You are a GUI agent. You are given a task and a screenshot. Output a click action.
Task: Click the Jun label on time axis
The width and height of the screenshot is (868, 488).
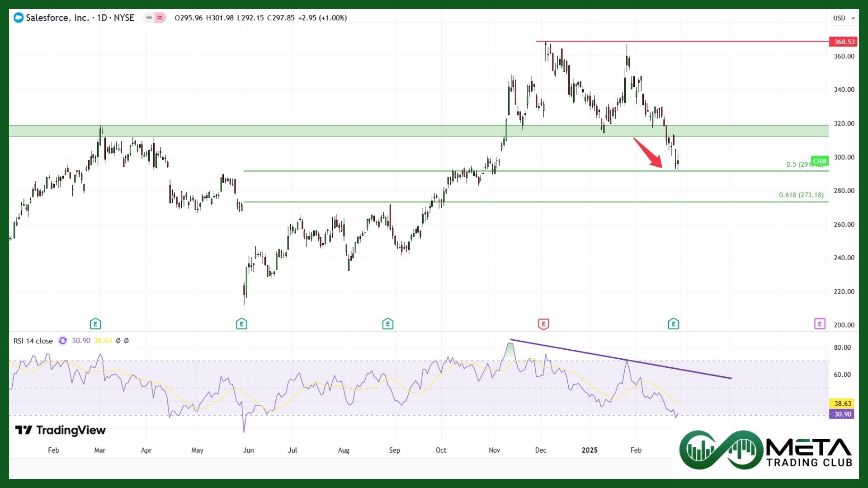coord(248,450)
